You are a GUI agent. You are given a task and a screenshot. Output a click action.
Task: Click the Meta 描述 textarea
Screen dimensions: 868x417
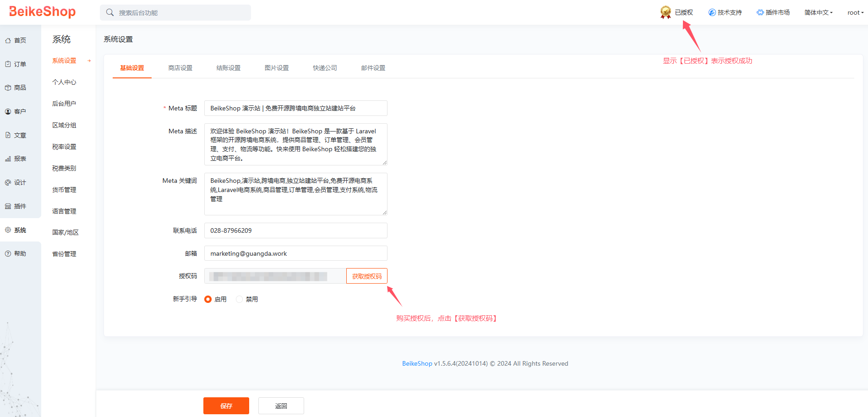(296, 144)
